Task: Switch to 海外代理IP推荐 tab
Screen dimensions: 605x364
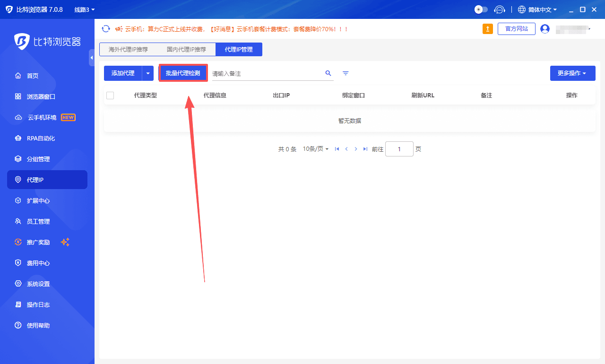Action: click(x=128, y=49)
